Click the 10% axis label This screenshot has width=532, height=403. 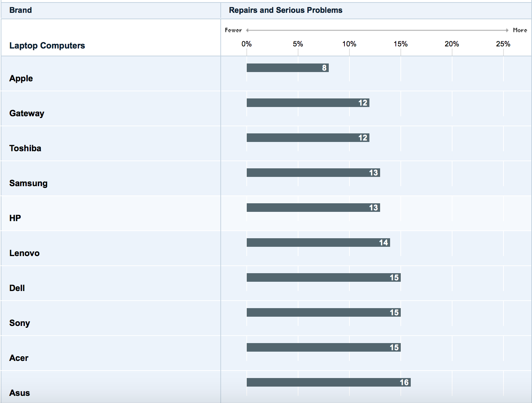[x=349, y=44]
